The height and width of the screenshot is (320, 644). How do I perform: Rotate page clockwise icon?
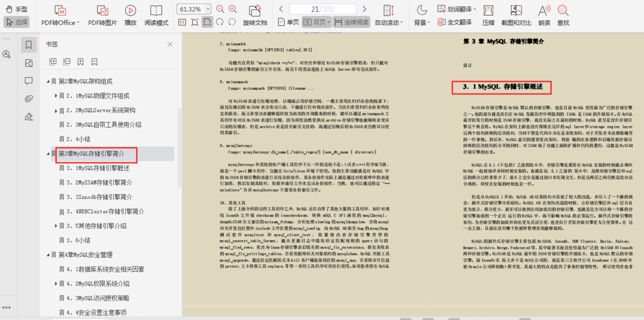click(220, 22)
